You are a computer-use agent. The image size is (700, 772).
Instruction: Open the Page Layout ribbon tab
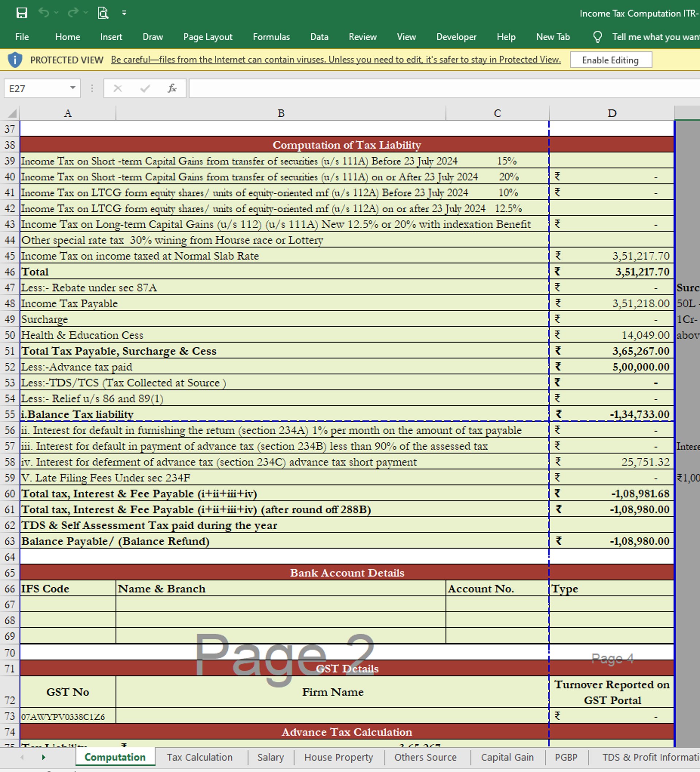pyautogui.click(x=207, y=37)
